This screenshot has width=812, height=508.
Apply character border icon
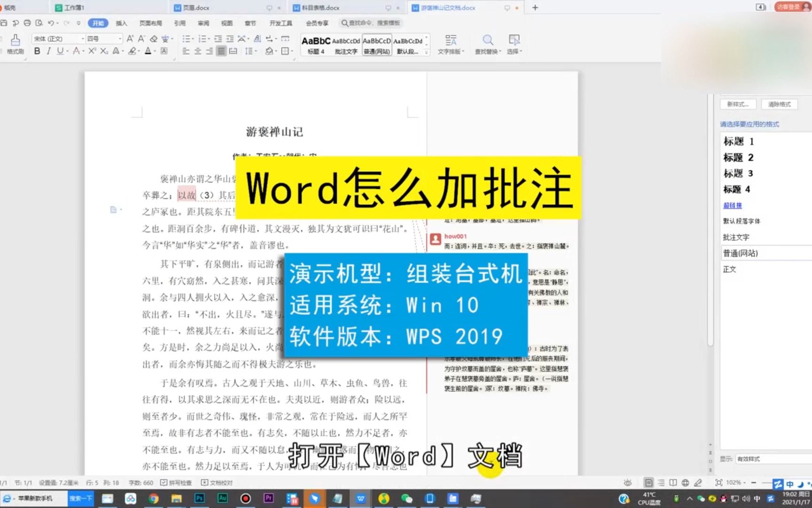164,51
